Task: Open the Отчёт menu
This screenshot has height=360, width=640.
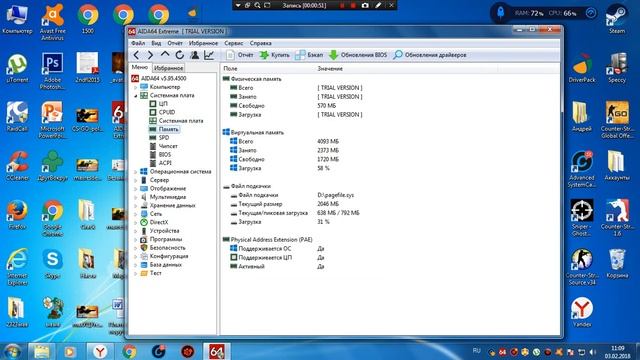Action: [175, 43]
